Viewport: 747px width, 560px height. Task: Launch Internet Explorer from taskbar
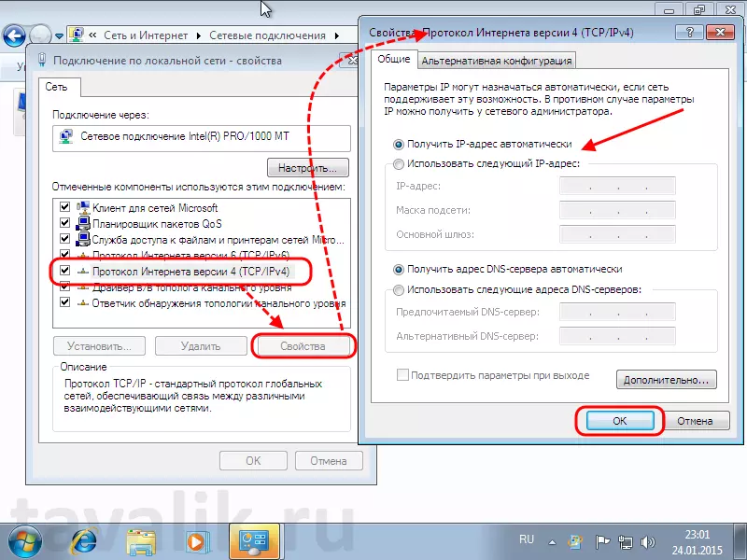pyautogui.click(x=84, y=542)
